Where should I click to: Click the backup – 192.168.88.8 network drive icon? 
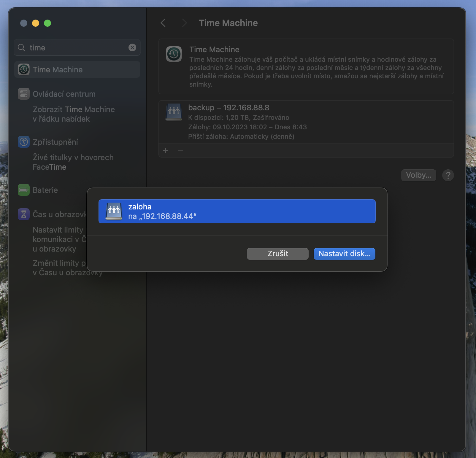point(174,112)
